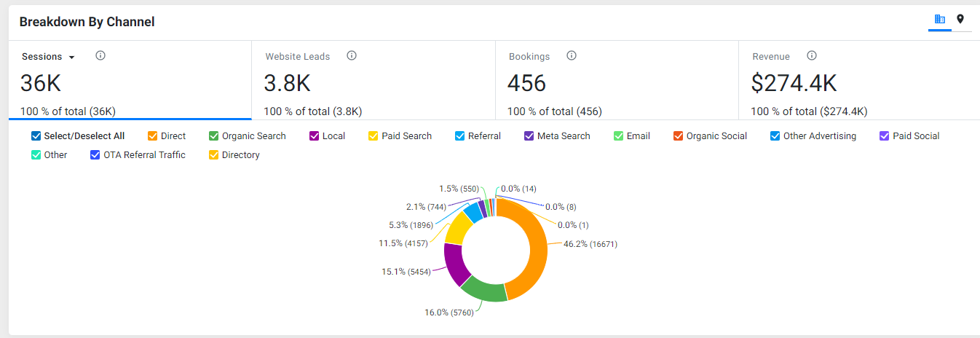Screen dimensions: 980x338
Task: Toggle the Organic Social checkbox
Action: pyautogui.click(x=679, y=136)
